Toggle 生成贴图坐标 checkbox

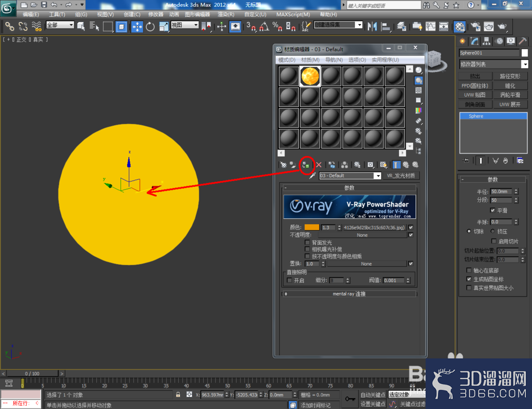[469, 279]
